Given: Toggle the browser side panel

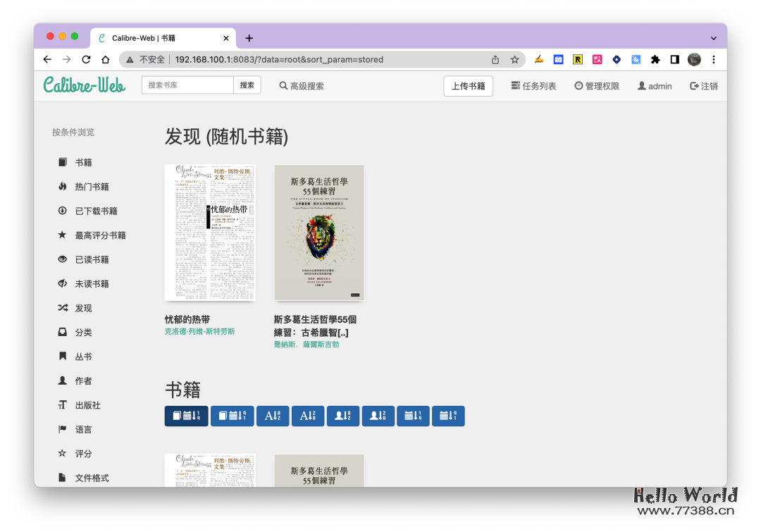Looking at the screenshot, I should tap(674, 59).
